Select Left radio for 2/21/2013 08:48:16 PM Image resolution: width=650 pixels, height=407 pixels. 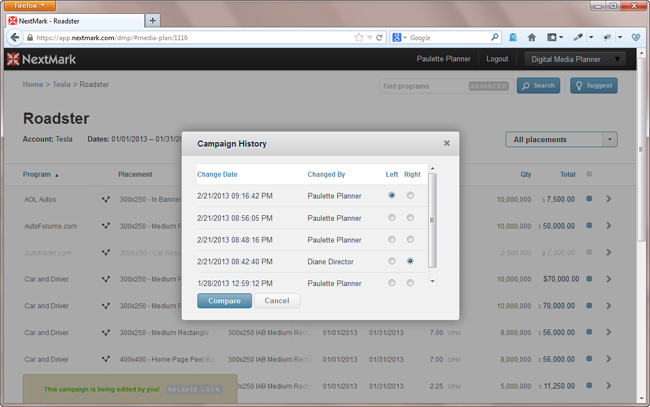point(391,239)
